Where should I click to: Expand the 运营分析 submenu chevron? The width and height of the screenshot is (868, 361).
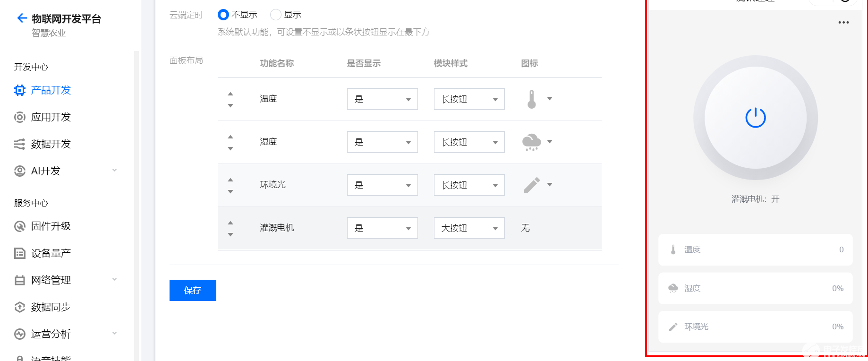(114, 333)
